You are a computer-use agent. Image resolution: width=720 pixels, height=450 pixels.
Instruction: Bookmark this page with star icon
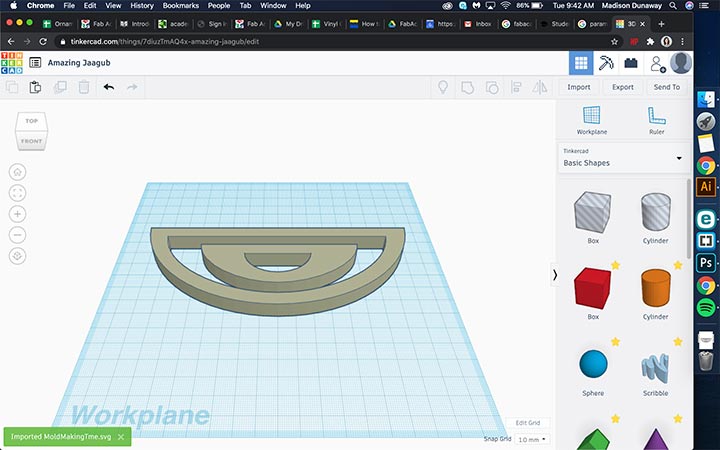[614, 41]
